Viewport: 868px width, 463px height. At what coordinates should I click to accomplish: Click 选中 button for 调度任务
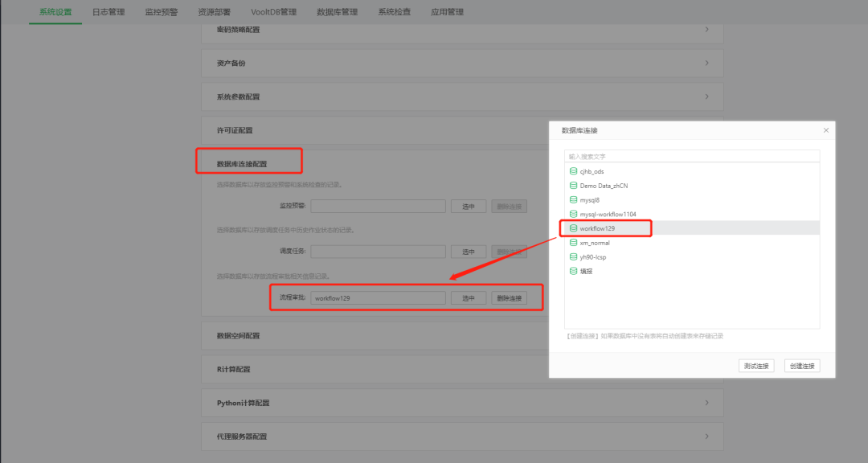coord(469,252)
